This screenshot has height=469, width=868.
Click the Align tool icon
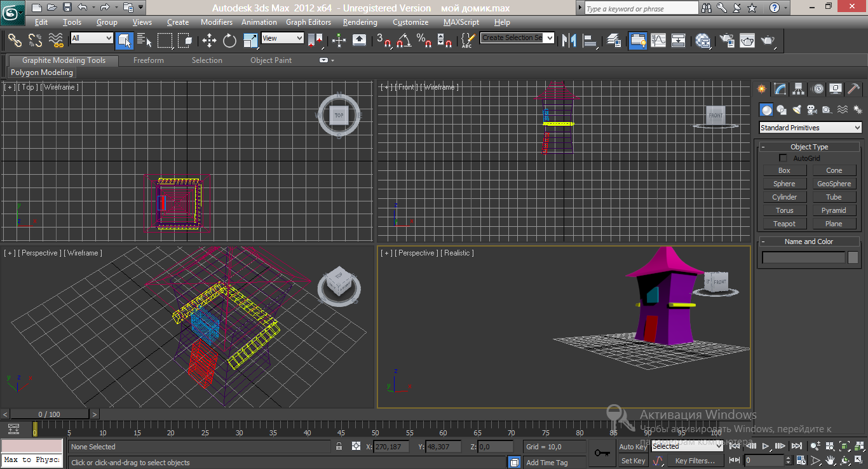(591, 41)
